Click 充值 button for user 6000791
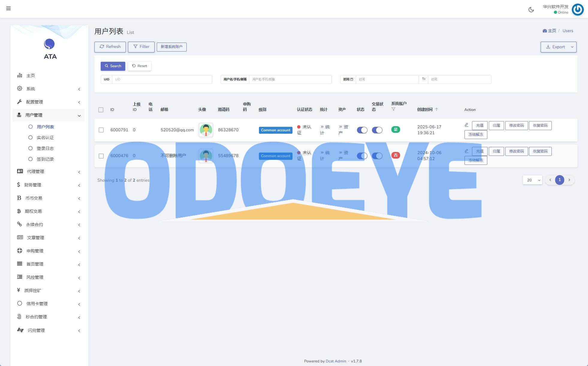 pyautogui.click(x=480, y=126)
